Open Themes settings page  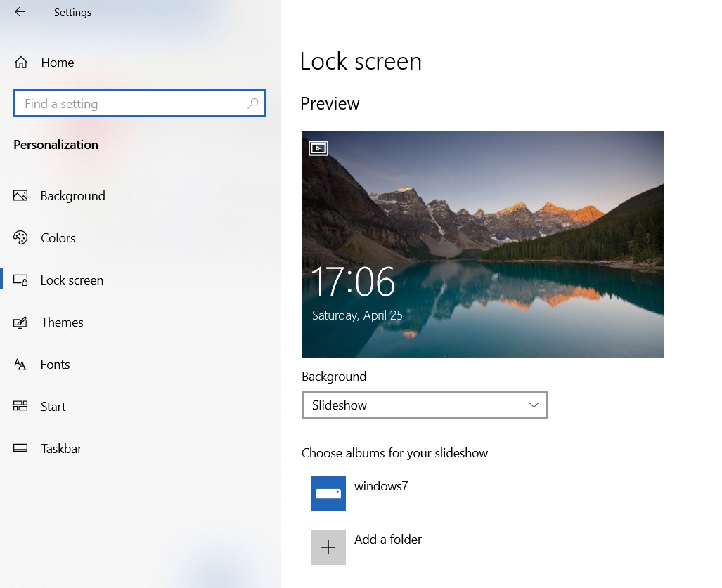[62, 322]
